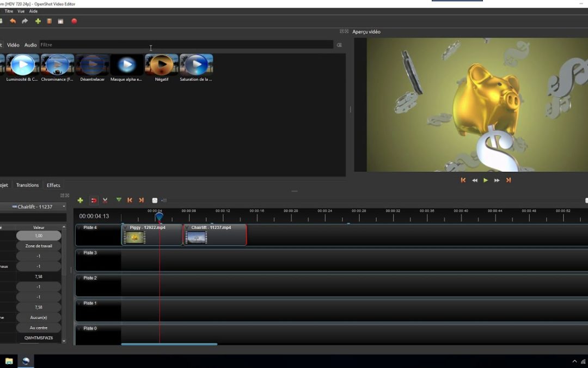Image resolution: width=588 pixels, height=368 pixels.
Task: Add a track with timeline green plus
Action: click(81, 201)
